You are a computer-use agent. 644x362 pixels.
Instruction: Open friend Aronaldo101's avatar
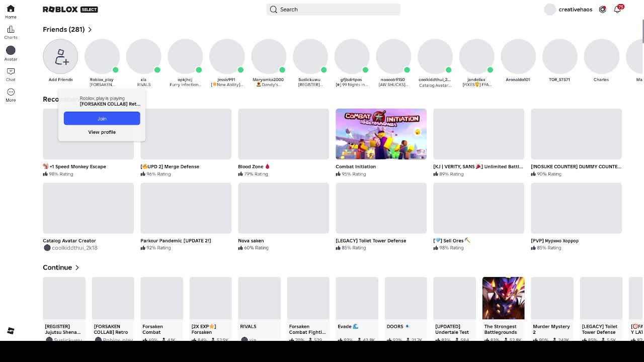518,56
